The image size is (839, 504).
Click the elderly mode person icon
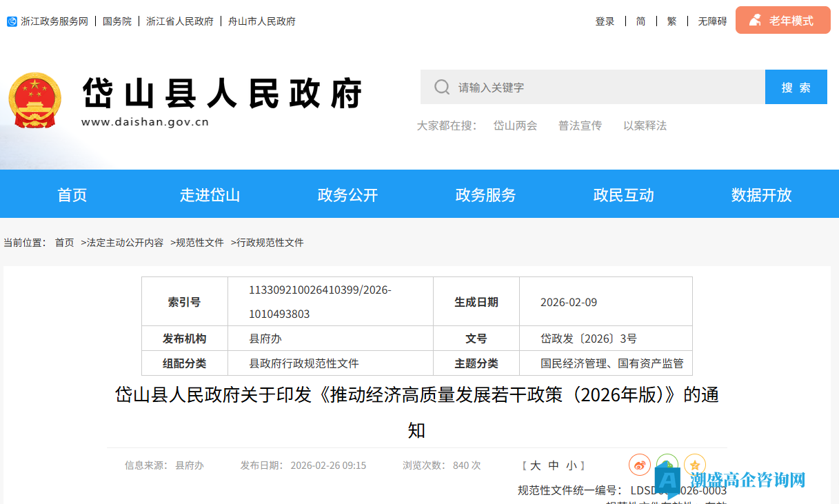756,21
